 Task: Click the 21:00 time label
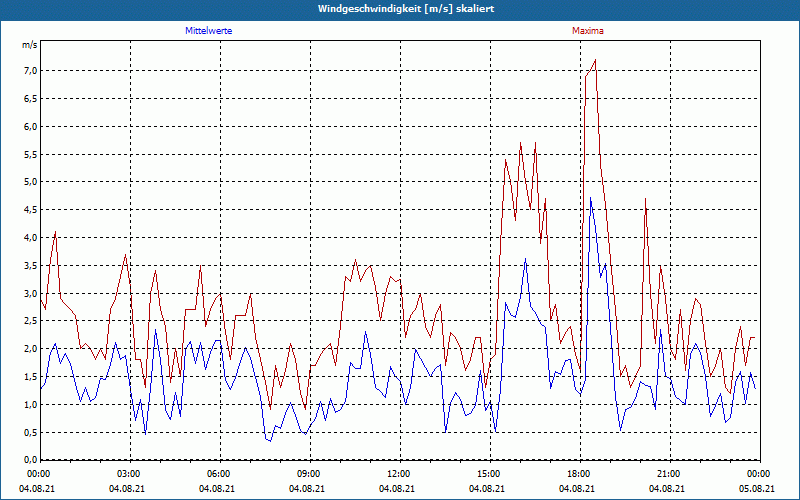coord(666,474)
